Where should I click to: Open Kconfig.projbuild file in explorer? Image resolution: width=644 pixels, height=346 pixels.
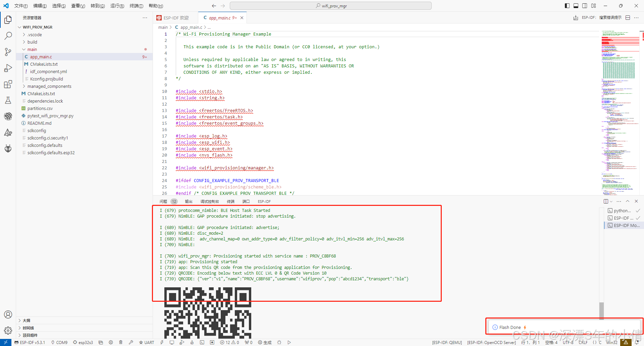47,79
